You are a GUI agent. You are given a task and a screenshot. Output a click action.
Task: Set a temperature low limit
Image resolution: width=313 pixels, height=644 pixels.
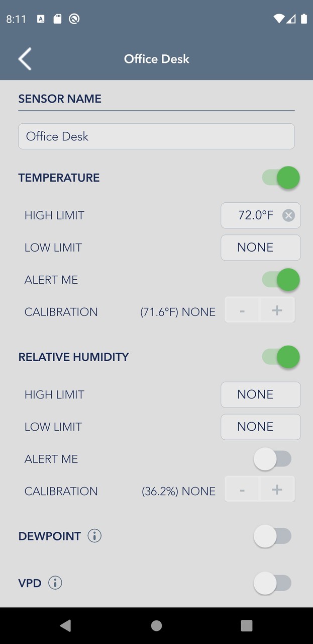[260, 248]
